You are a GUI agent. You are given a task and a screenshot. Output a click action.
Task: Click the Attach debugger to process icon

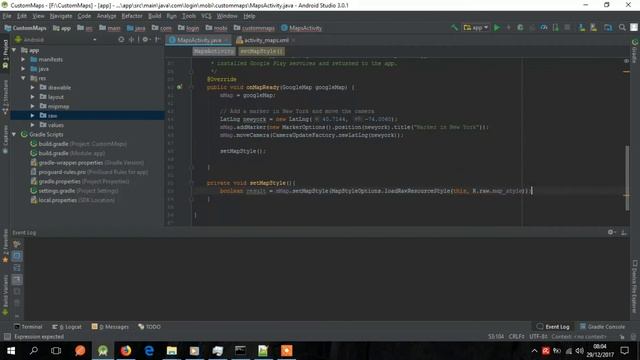[x=556, y=28]
